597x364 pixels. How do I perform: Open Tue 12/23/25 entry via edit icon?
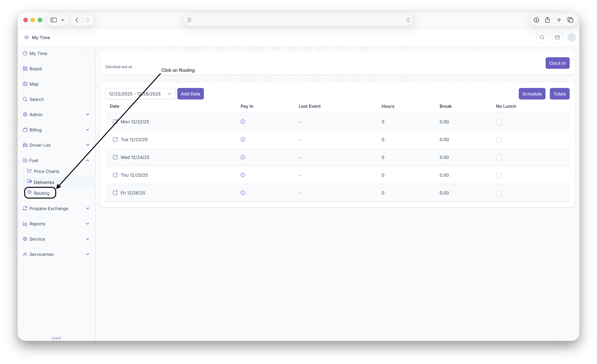click(x=115, y=139)
